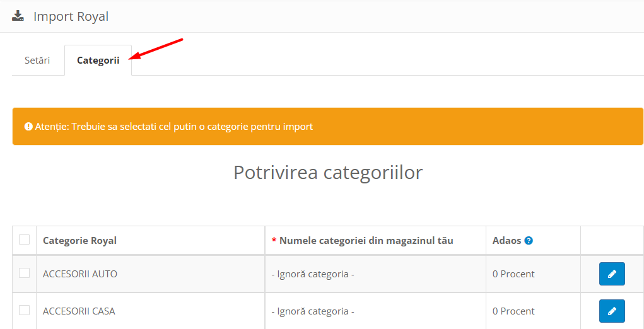Image resolution: width=644 pixels, height=329 pixels.
Task: Click '0 Procent' value for ACCESORII AUTO
Action: click(513, 274)
